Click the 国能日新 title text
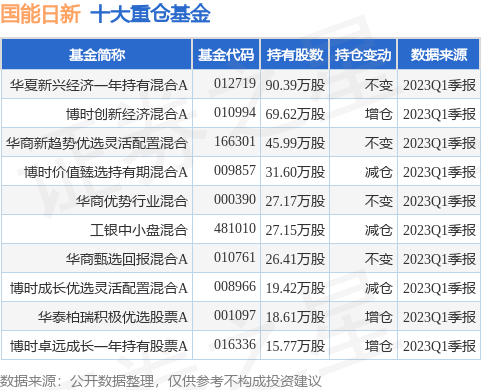Image resolution: width=481 pixels, height=390 pixels. pos(40,14)
